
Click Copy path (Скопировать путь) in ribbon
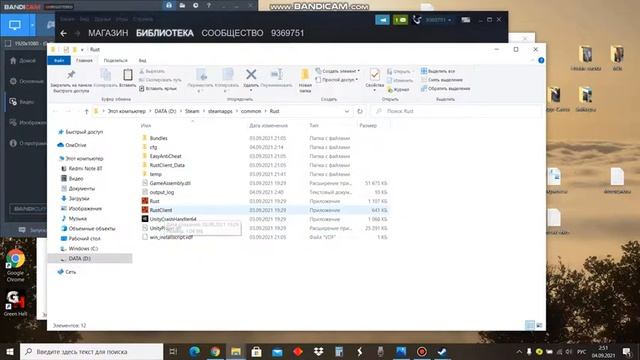[x=160, y=80]
